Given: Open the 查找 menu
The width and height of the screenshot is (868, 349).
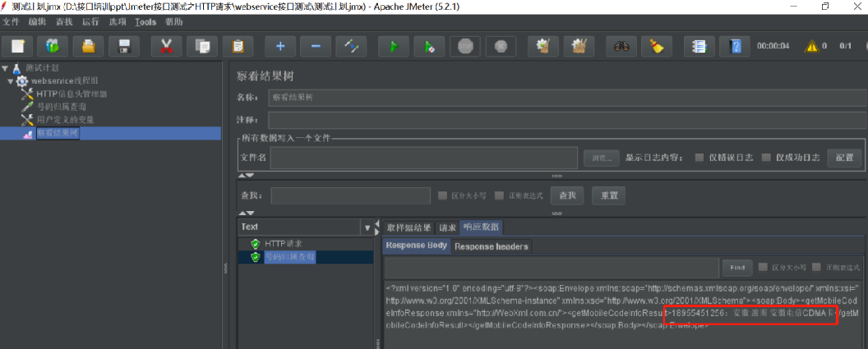Looking at the screenshot, I should click(63, 22).
